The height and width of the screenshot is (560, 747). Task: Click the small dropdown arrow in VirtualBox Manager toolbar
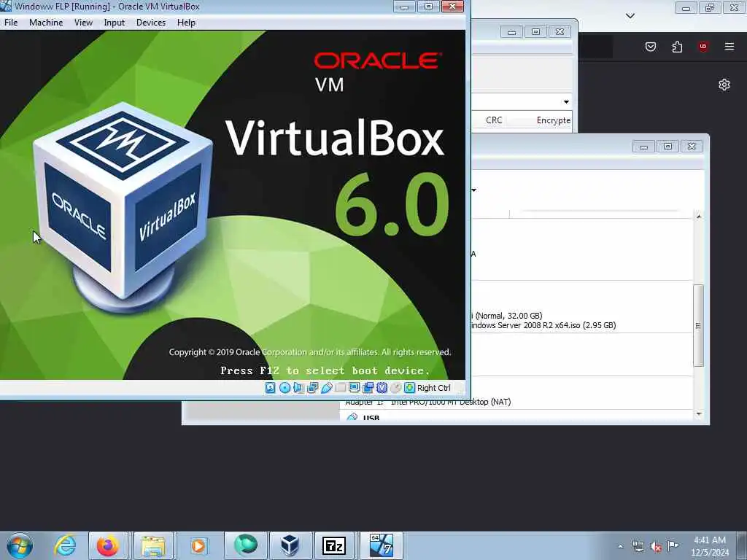tap(473, 190)
